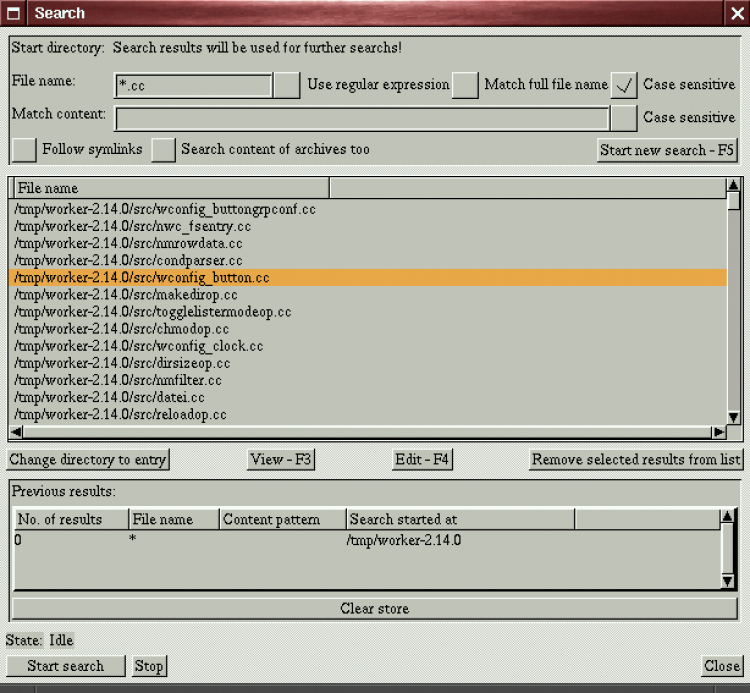
Task: Click results list scroll-down arrow
Action: 733,418
